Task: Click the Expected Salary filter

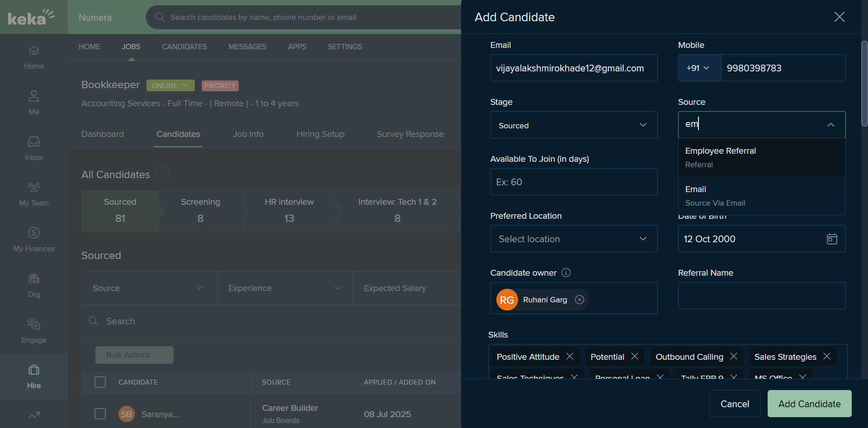Action: [x=407, y=288]
